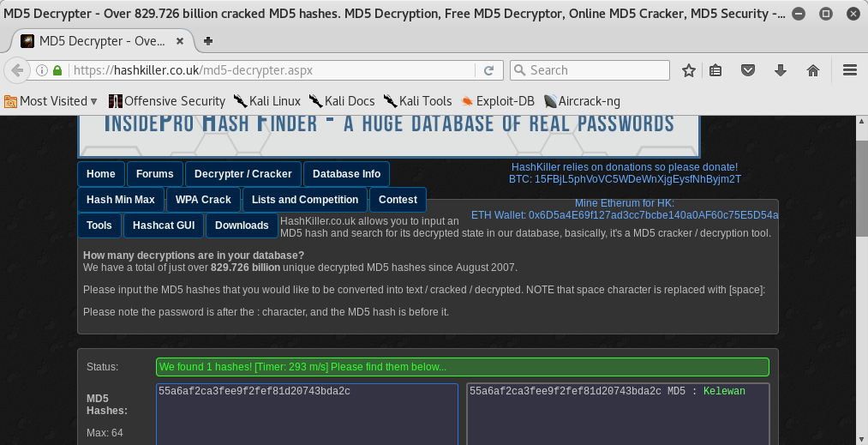
Task: Click the InsidePro Hash Finder banner
Action: [389, 135]
